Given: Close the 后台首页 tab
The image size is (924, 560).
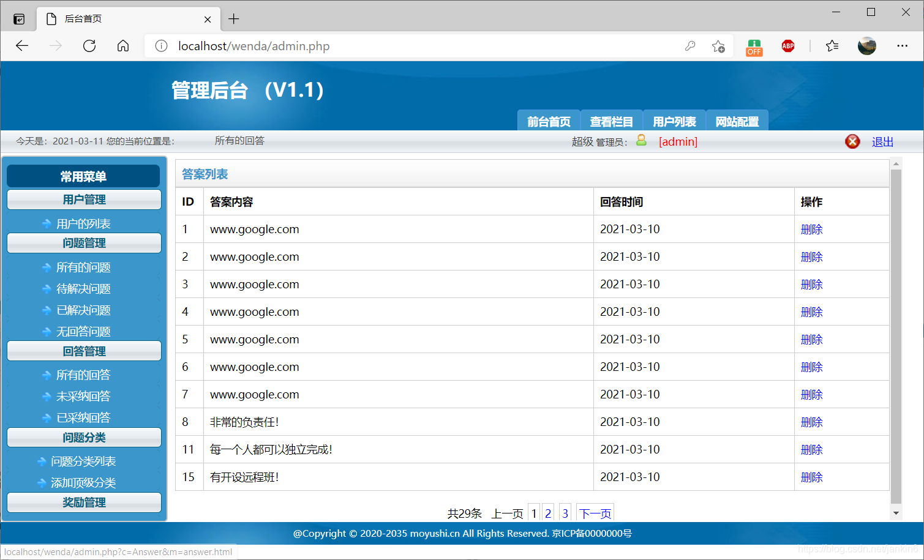Looking at the screenshot, I should click(x=208, y=19).
